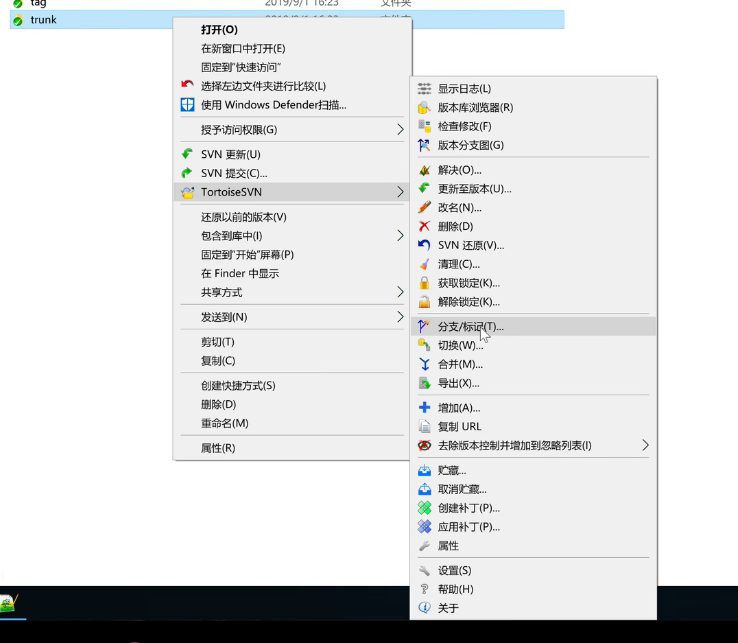Click the Check for Modifications (检查修改) icon

tap(424, 126)
